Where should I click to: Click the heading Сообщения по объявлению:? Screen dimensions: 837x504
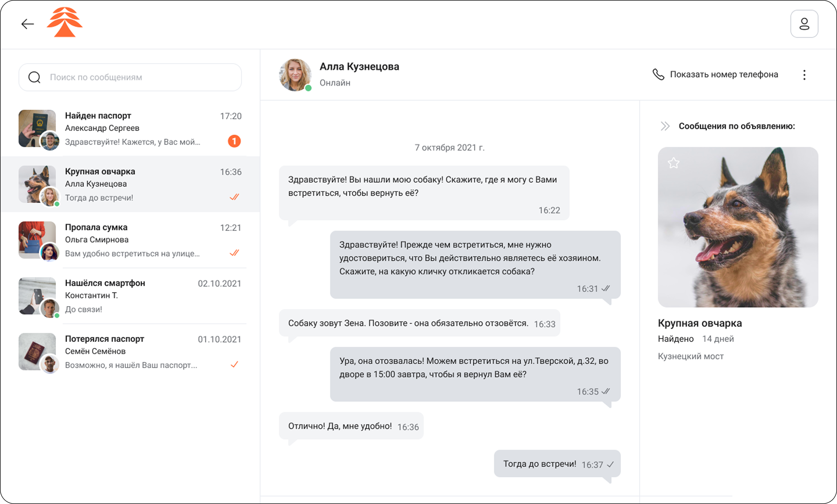pos(737,126)
